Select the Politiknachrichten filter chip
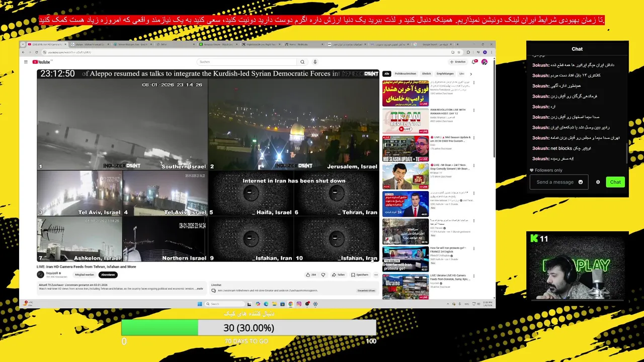The image size is (644, 362). [406, 74]
